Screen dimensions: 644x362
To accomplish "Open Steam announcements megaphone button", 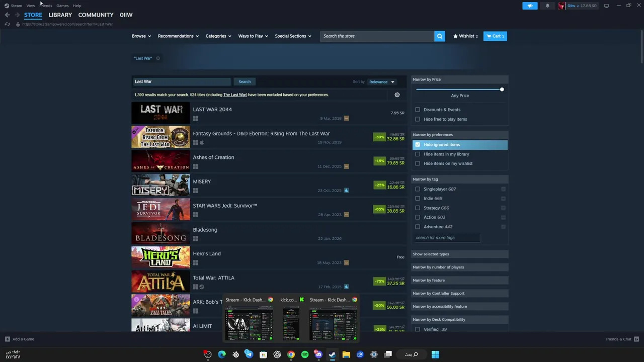I will click(530, 6).
